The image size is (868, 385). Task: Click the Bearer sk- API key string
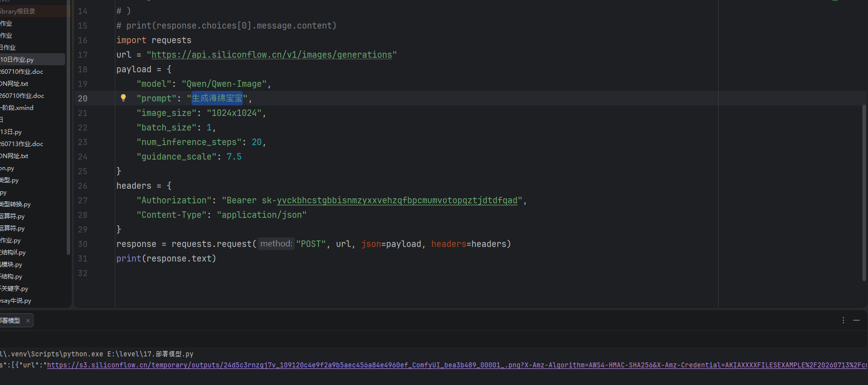(x=372, y=200)
